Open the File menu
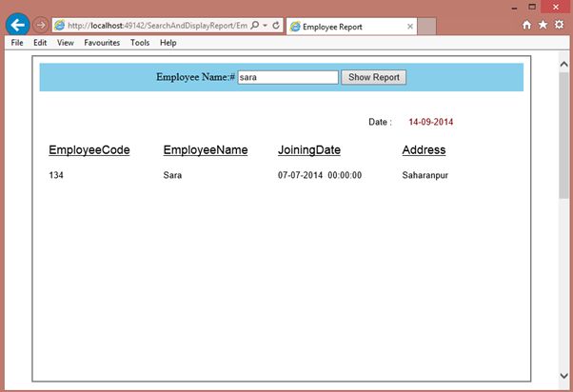This screenshot has width=573, height=392. pos(17,43)
